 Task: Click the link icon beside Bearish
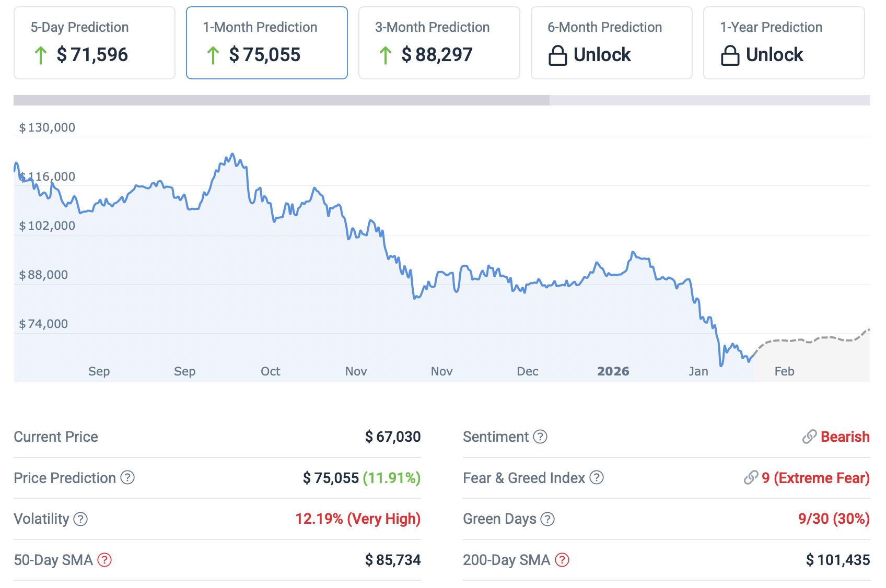click(809, 437)
